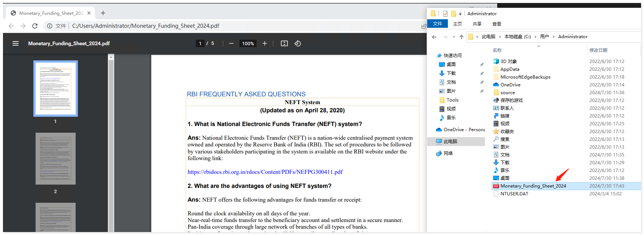Open the rbidocs.rbi.org.in PDF link
This screenshot has height=235, width=644.
tap(265, 172)
